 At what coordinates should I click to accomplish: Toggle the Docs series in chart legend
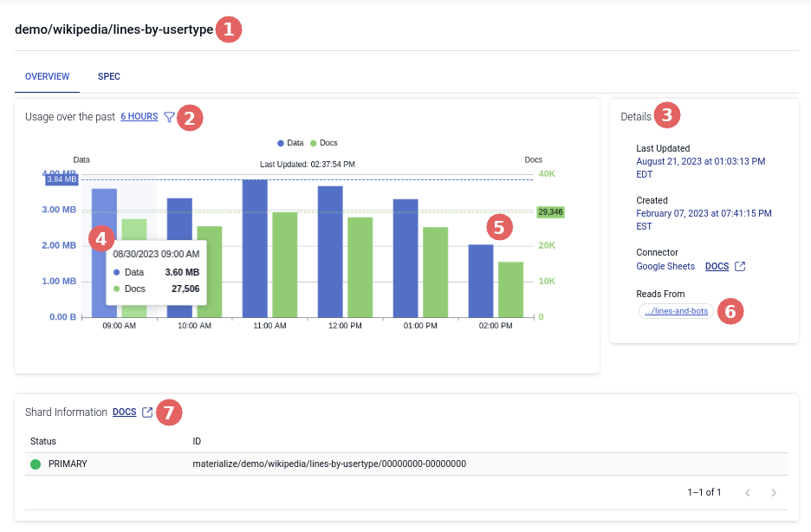coord(323,142)
